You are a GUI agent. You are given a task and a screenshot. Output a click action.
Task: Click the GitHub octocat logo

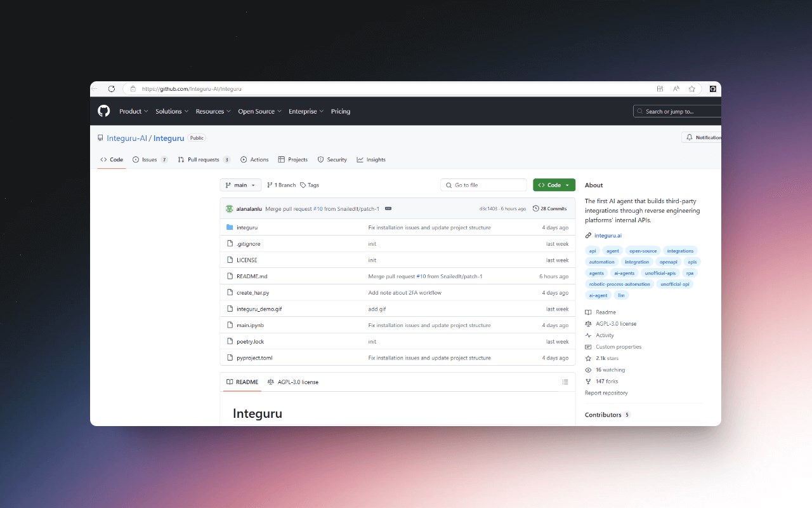click(104, 111)
